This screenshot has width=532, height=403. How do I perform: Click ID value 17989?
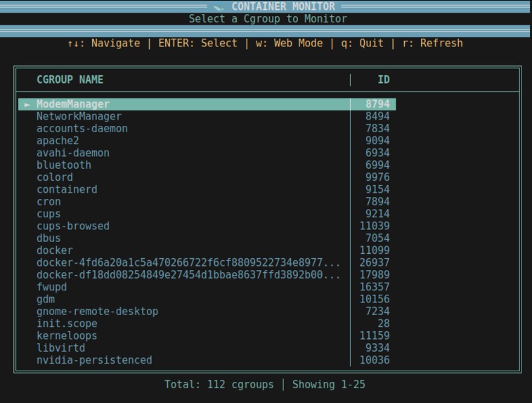coord(375,275)
